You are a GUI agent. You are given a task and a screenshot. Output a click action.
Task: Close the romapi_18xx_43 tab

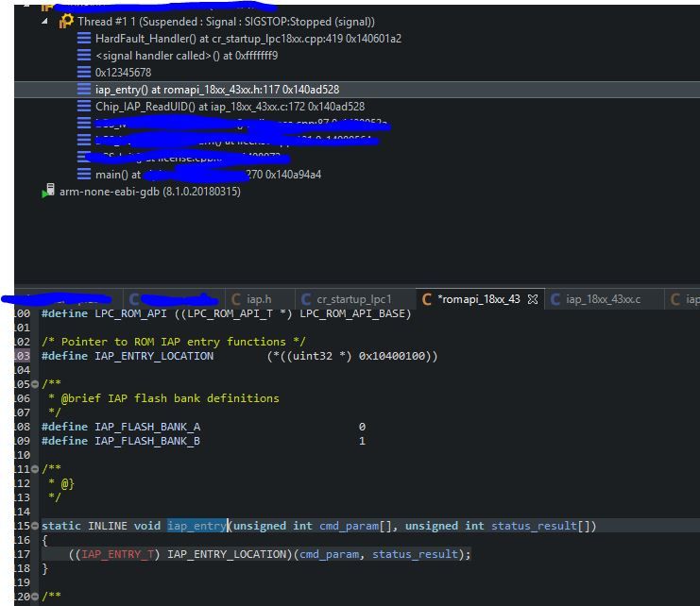pos(533,299)
